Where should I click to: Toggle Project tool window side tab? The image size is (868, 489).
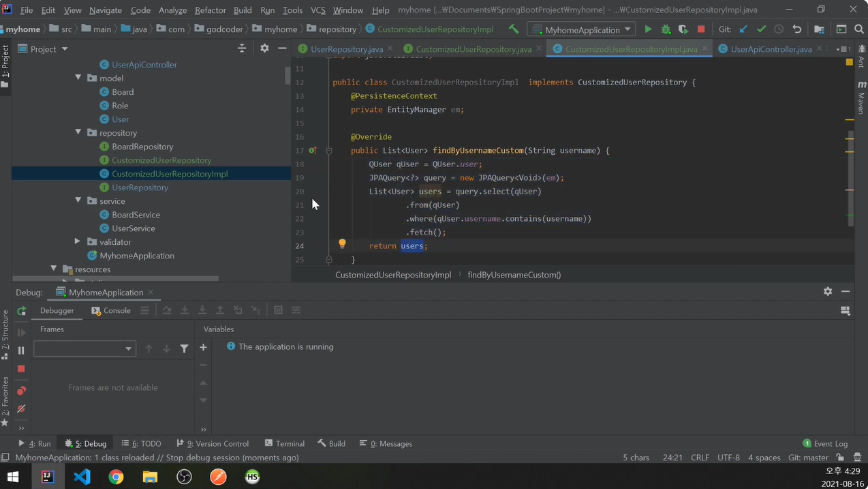[x=5, y=67]
